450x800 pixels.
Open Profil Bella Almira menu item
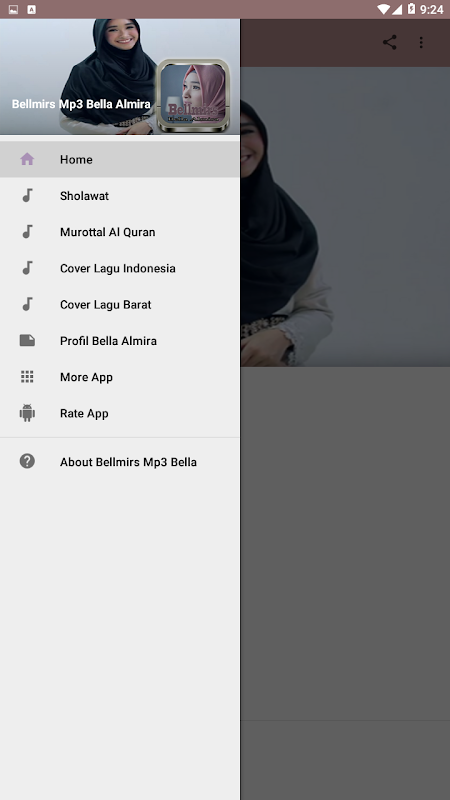point(120,340)
